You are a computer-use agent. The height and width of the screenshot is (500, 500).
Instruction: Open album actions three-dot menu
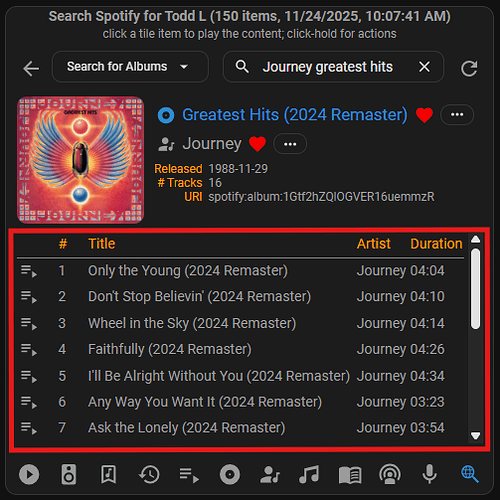pyautogui.click(x=457, y=115)
